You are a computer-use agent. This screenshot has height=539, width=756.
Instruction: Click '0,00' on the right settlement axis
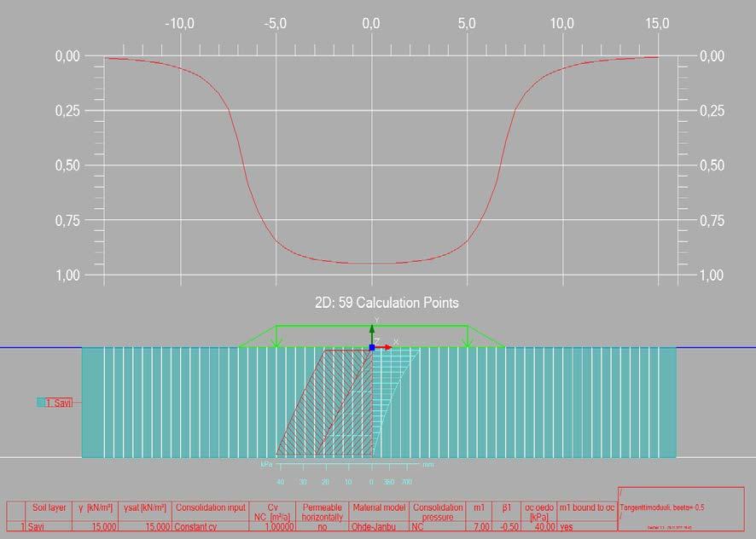(712, 56)
